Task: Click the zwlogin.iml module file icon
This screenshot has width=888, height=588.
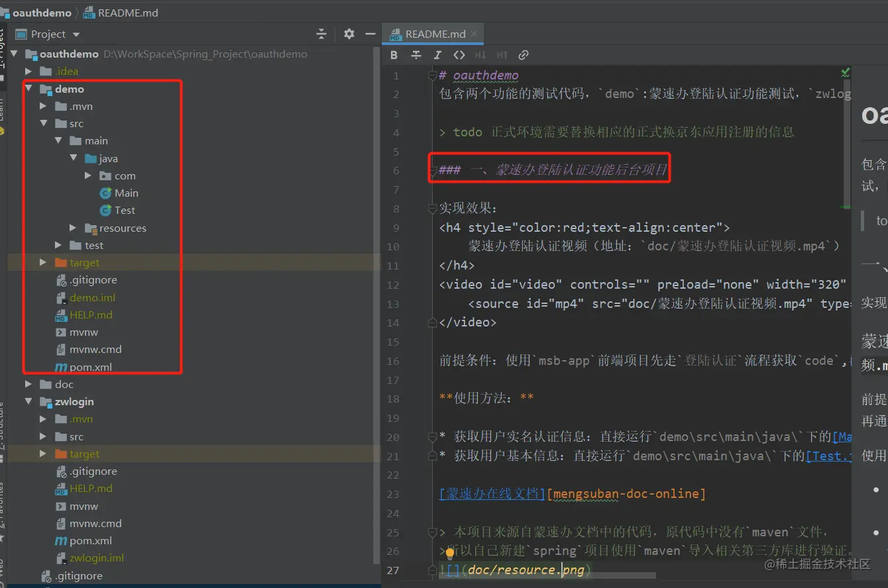Action: click(61, 558)
